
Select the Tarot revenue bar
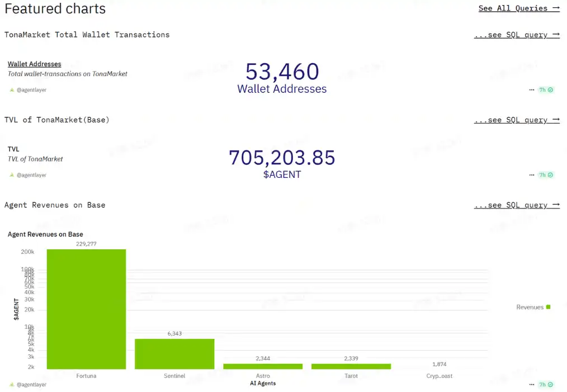(x=351, y=366)
